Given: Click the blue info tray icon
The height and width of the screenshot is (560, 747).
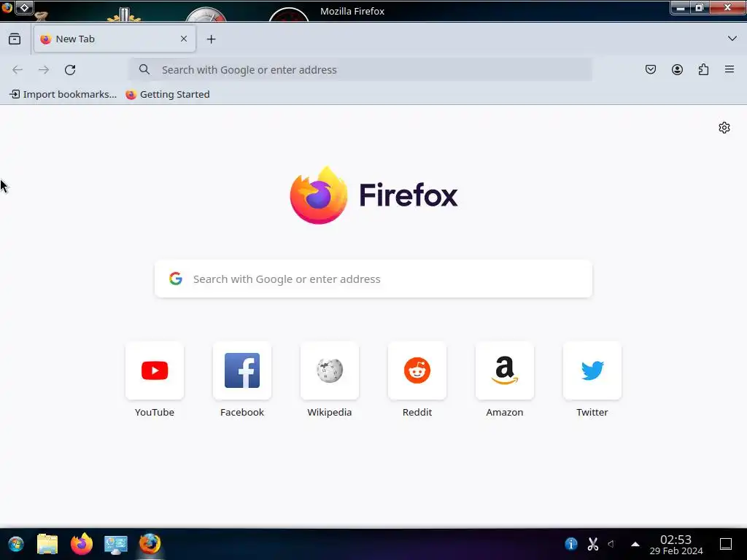Looking at the screenshot, I should click(571, 544).
